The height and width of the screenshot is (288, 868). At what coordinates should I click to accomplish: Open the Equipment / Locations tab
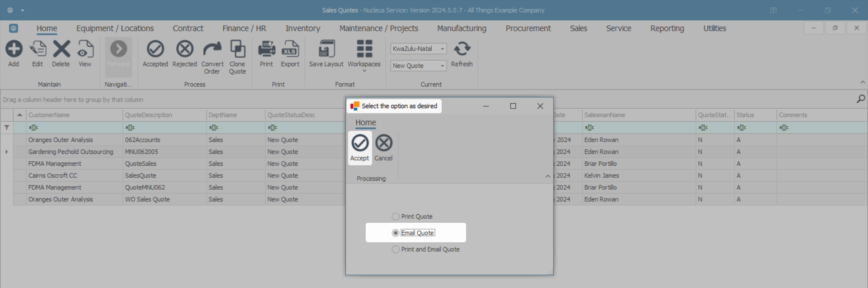pos(115,28)
